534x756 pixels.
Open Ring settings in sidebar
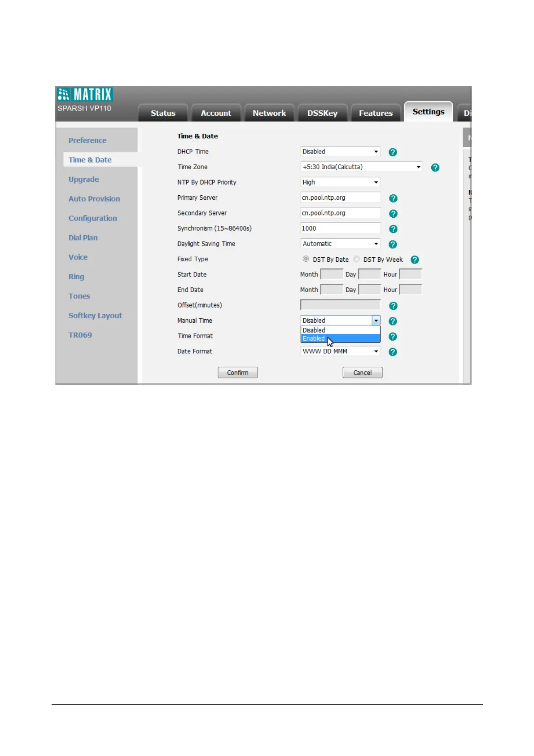click(x=76, y=277)
